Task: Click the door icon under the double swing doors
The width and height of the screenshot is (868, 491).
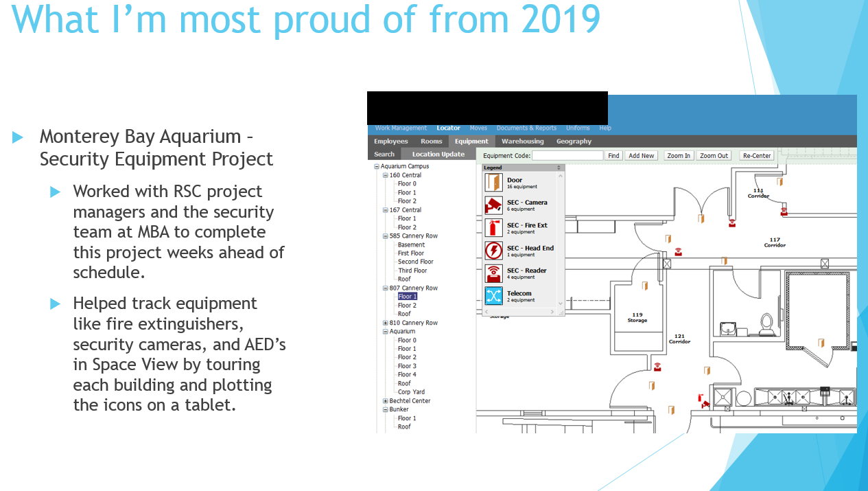Action: coord(701,218)
